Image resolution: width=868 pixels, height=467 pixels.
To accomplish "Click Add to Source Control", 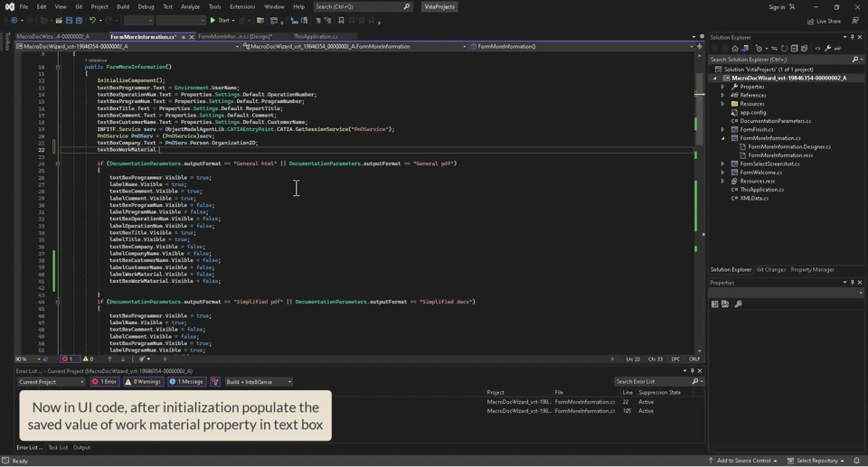I will [x=742, y=461].
